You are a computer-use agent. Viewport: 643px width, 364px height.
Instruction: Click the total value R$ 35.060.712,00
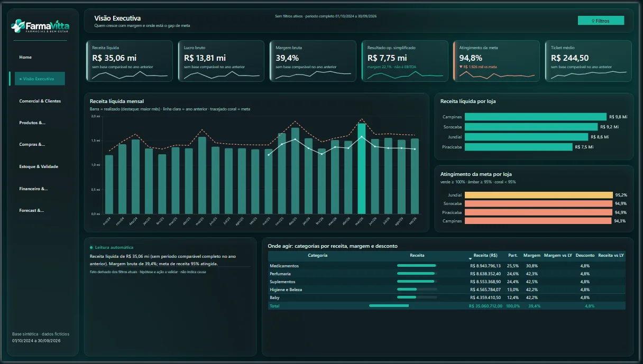click(484, 306)
